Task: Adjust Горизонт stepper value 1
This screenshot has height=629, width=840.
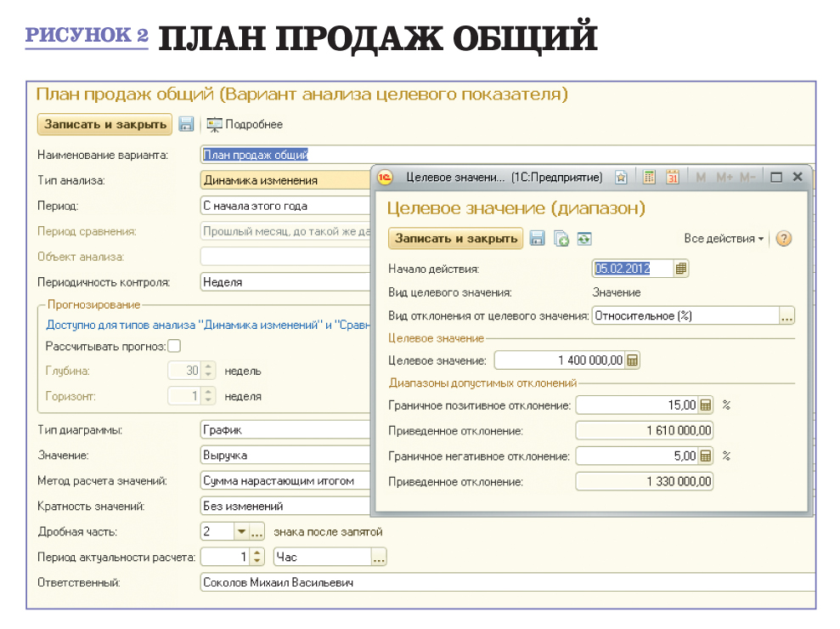Action: 208,396
